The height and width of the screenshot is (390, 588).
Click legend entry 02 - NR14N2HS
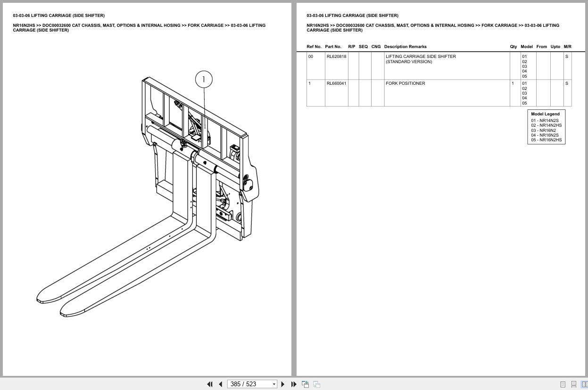pos(547,125)
